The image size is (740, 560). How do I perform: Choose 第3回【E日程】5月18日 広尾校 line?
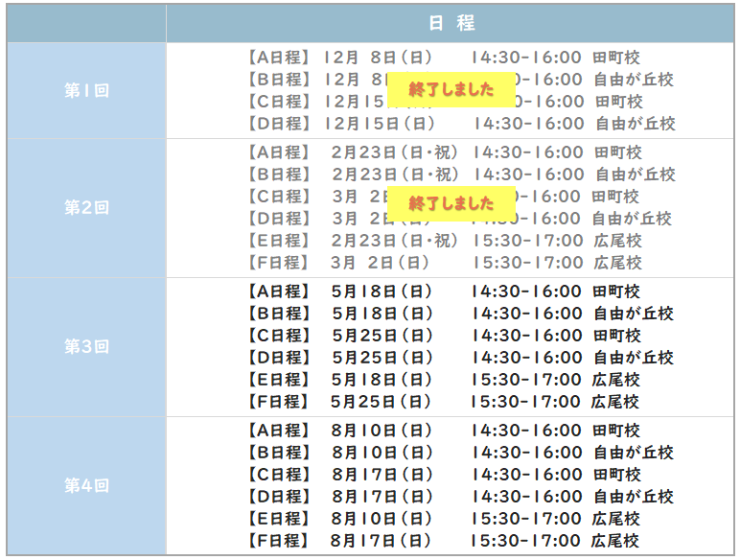click(x=444, y=380)
